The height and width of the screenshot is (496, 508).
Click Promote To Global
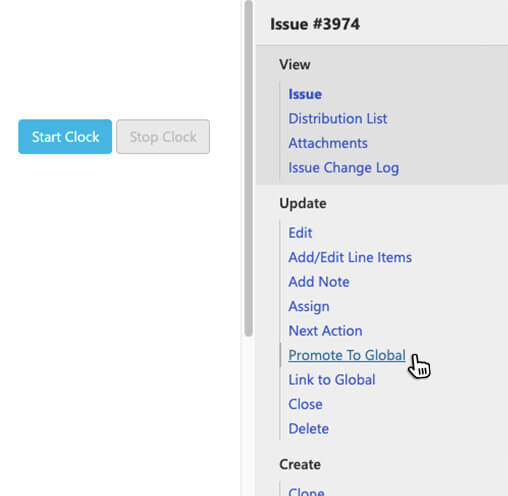tap(347, 355)
